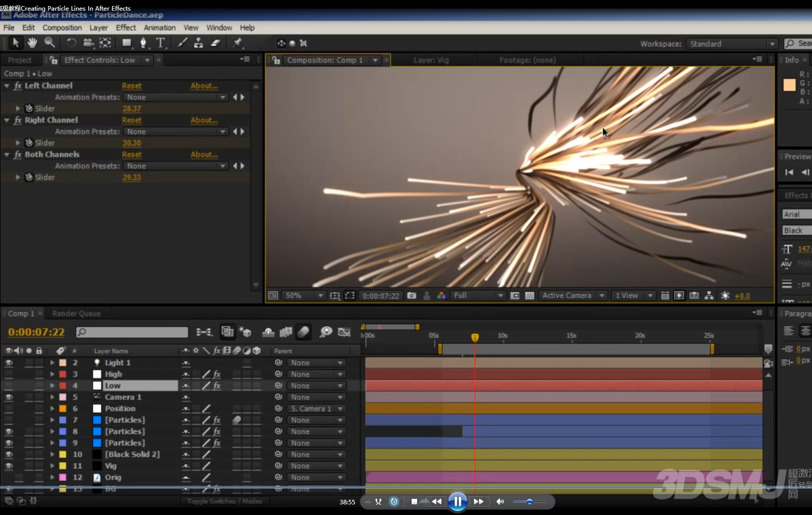The height and width of the screenshot is (515, 812).
Task: Open the Animation menu
Action: (160, 28)
